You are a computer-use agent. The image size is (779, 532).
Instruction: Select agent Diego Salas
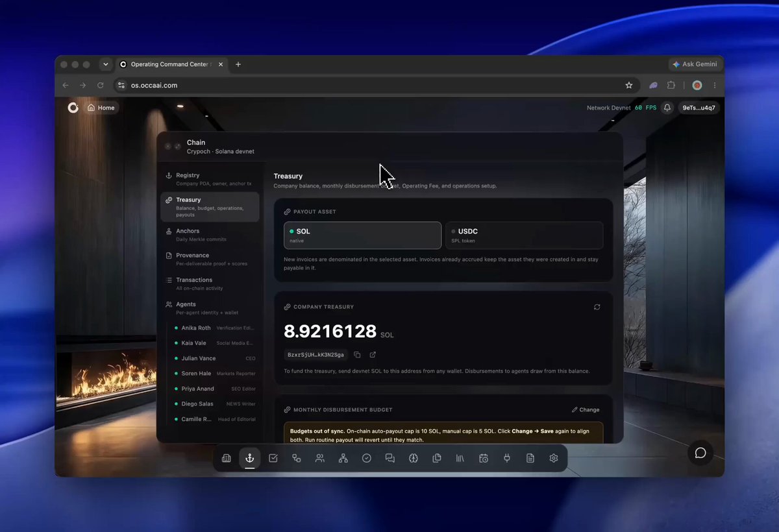click(x=214, y=404)
